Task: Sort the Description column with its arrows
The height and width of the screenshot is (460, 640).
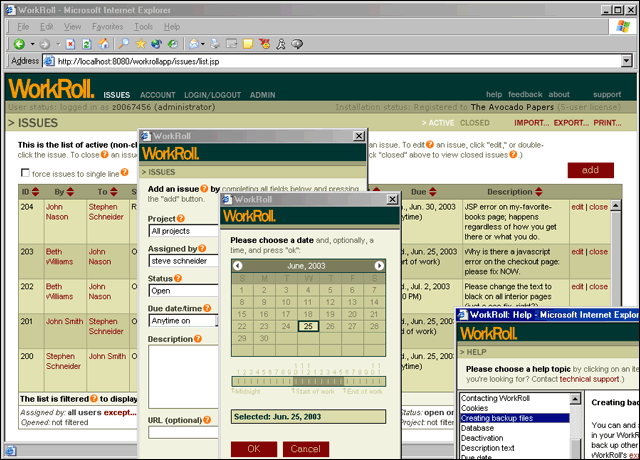Action: 539,192
